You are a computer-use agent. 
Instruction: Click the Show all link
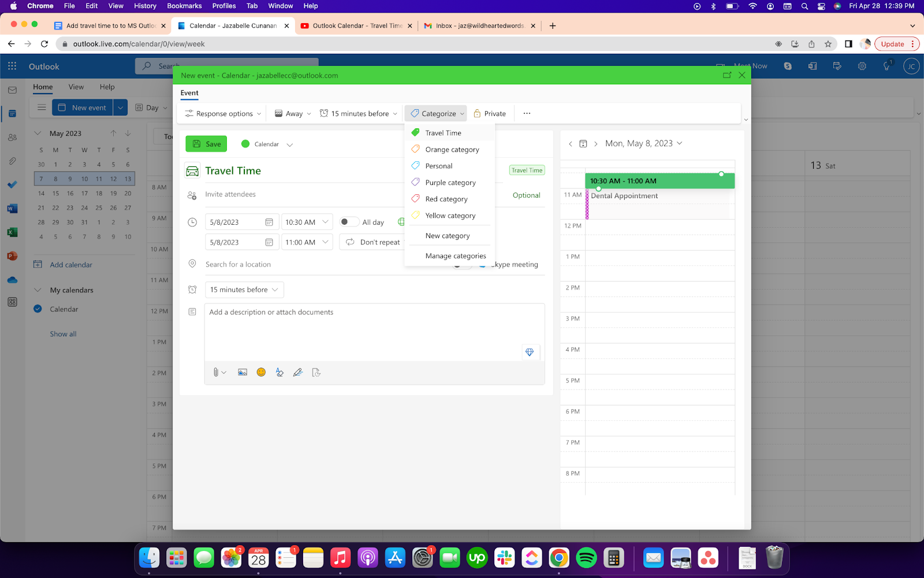63,334
